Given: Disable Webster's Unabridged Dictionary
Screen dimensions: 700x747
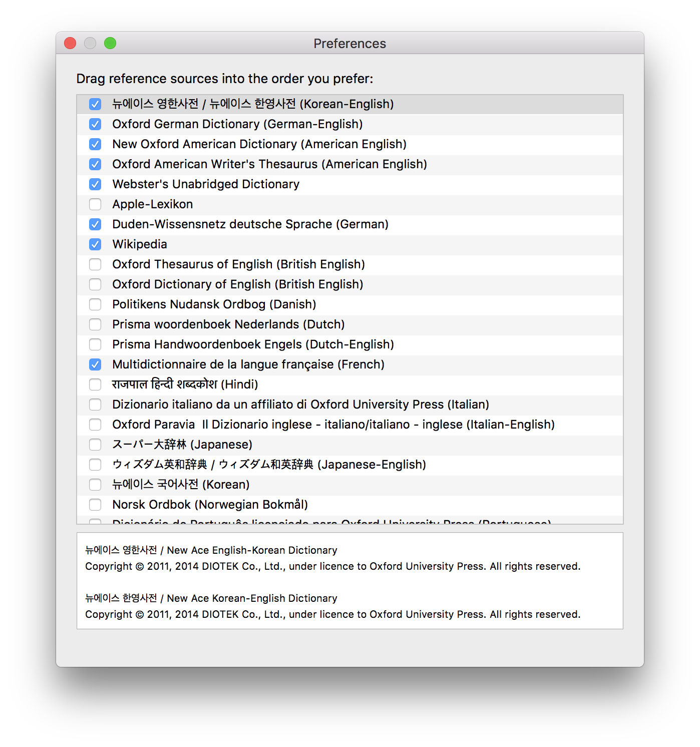Looking at the screenshot, I should [95, 184].
